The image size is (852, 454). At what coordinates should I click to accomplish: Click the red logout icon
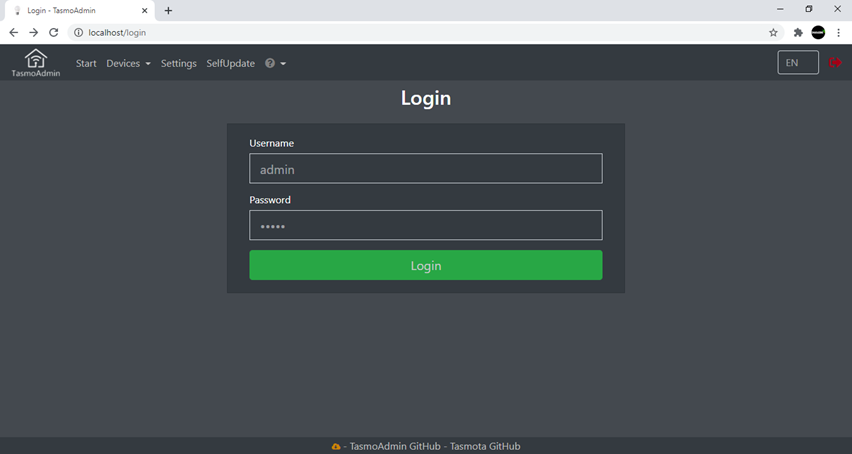tap(835, 62)
